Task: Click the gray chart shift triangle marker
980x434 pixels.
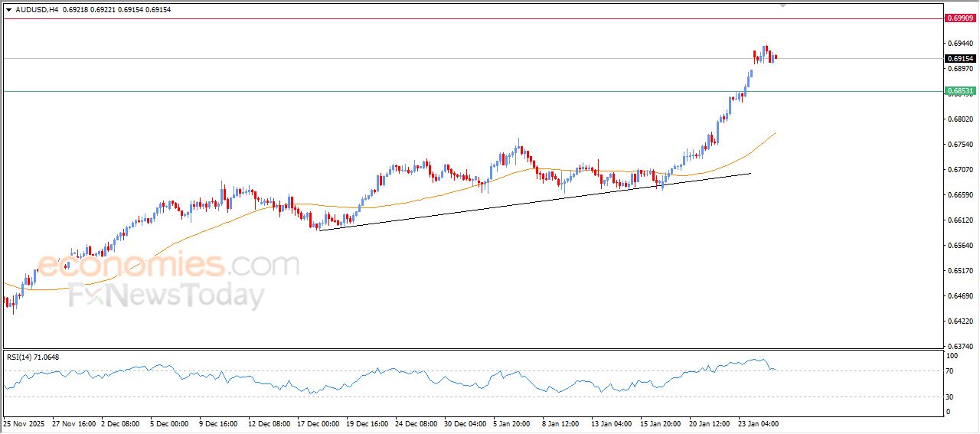Action: [782, 5]
